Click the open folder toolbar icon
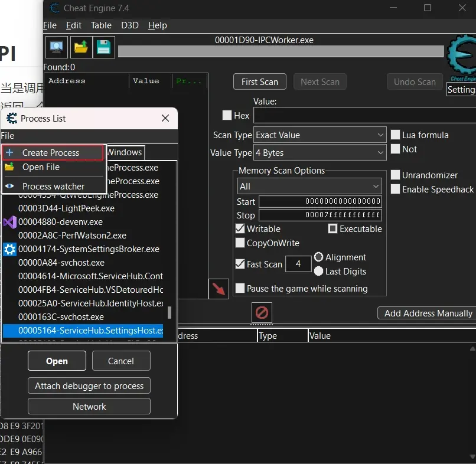The width and height of the screenshot is (476, 464). 81,47
